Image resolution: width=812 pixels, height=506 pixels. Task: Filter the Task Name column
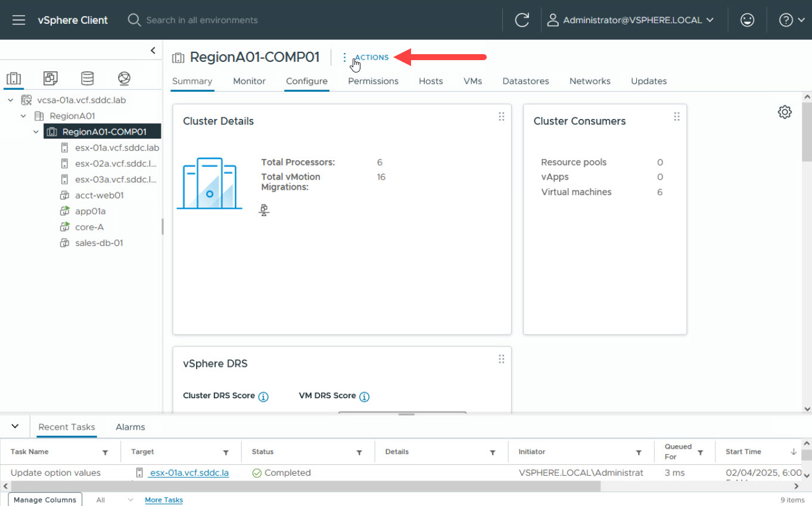tap(105, 452)
